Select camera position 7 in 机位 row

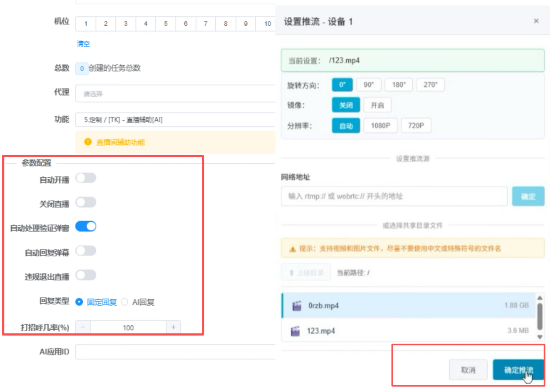[205, 24]
